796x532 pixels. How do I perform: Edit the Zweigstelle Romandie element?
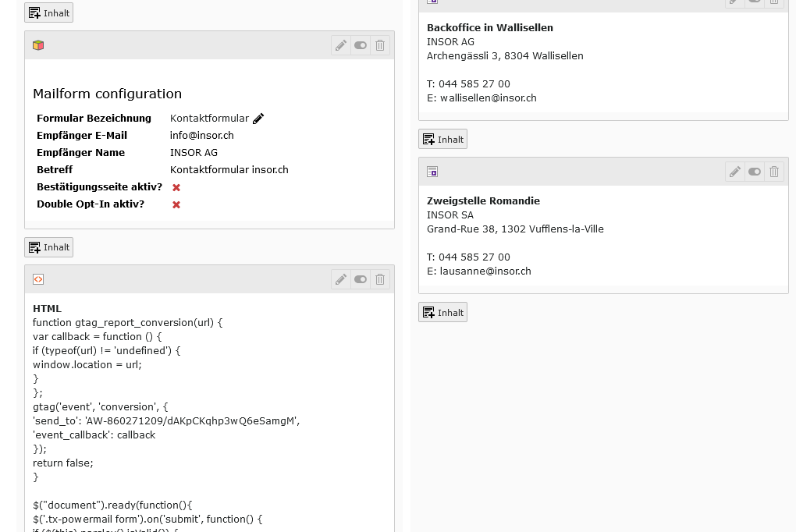pos(735,172)
